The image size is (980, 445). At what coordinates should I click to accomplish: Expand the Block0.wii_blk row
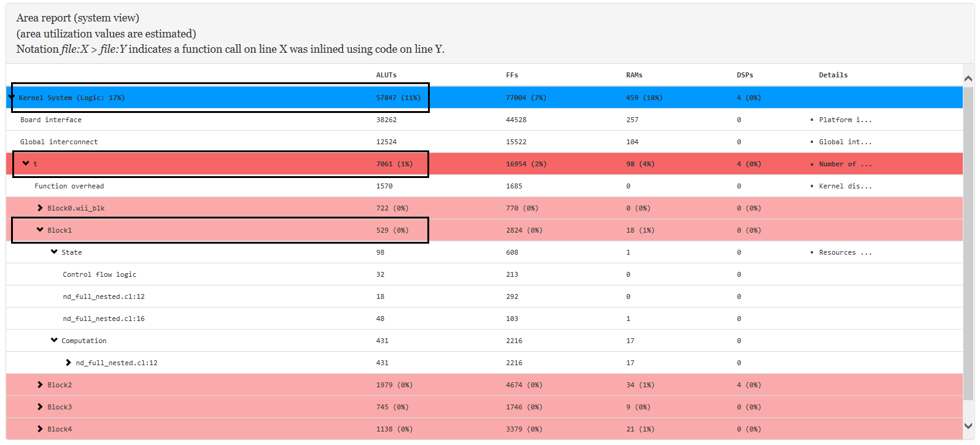[x=40, y=208]
